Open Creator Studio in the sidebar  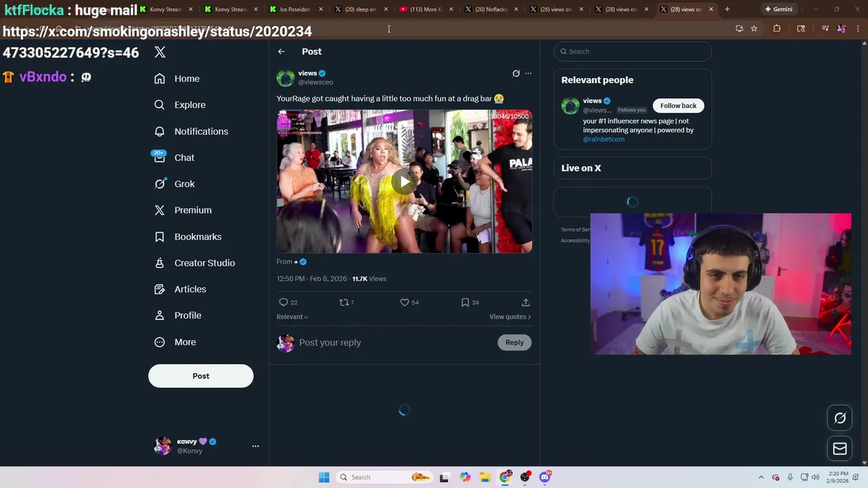coord(195,263)
